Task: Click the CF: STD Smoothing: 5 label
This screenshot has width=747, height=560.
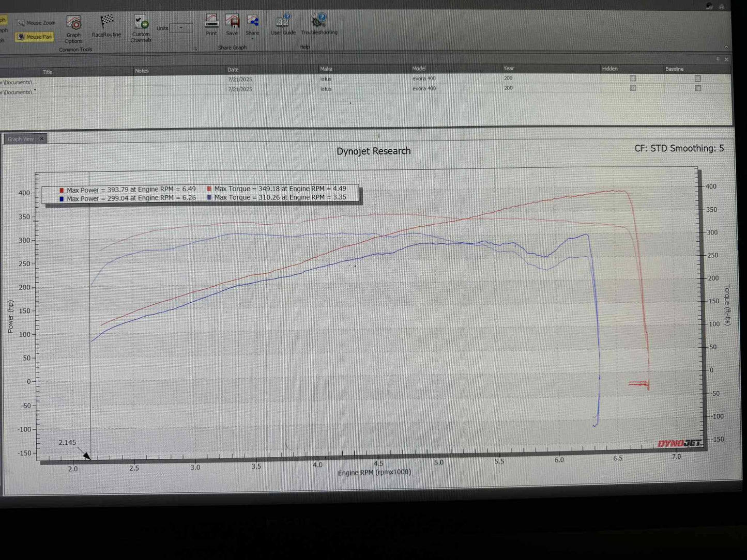Action: tap(679, 148)
